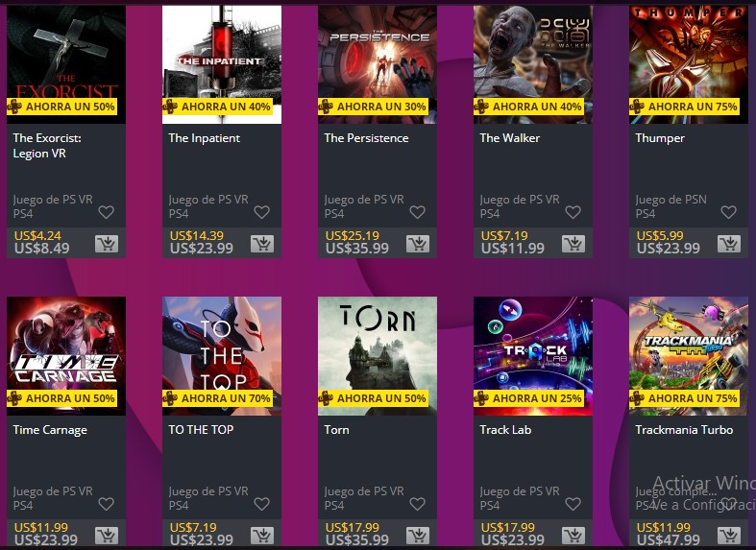Add TO THE TOP to cart
The height and width of the screenshot is (550, 756).
tap(262, 535)
